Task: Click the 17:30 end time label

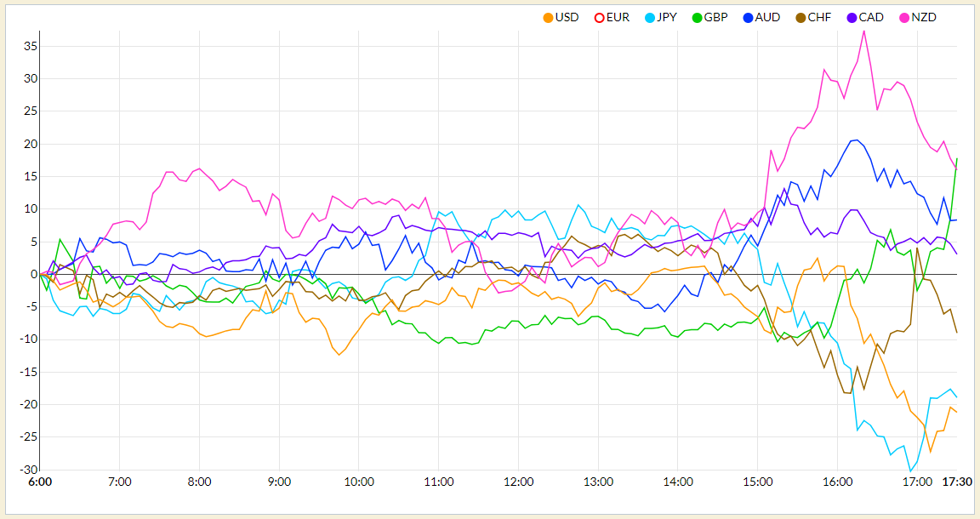Action: (956, 482)
